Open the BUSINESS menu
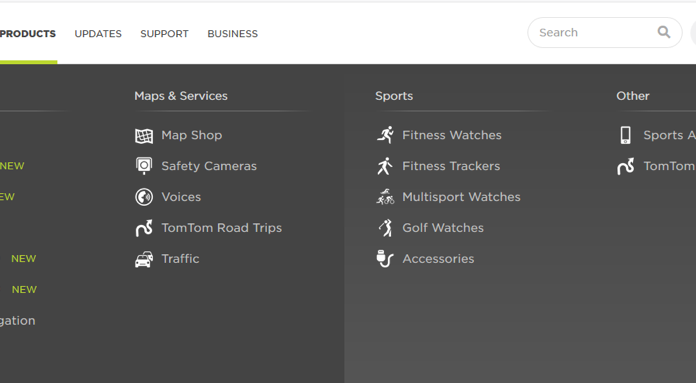 [233, 34]
